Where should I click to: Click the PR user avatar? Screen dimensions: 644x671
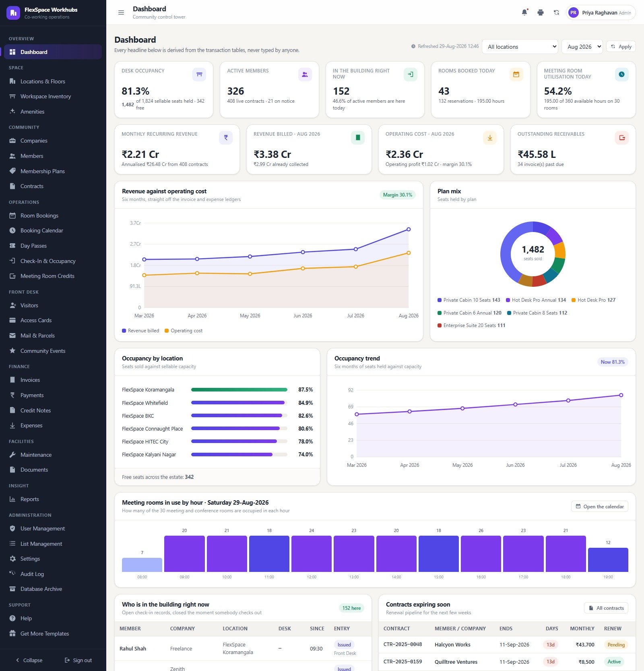click(573, 12)
